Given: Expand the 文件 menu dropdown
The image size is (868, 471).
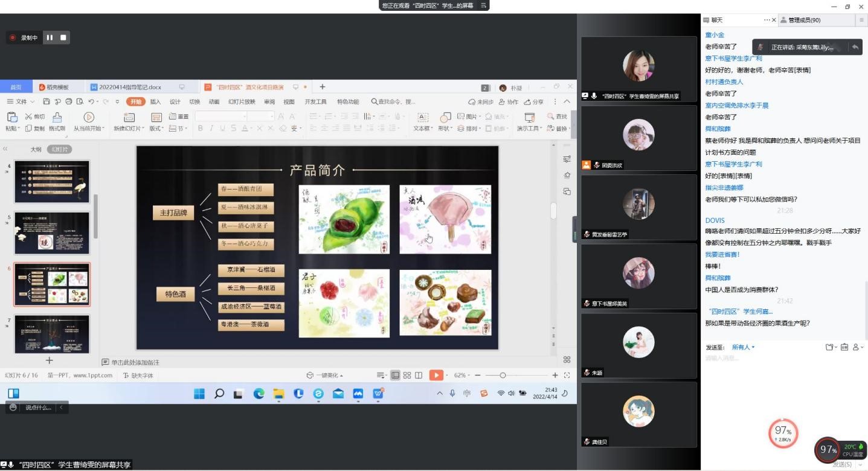Looking at the screenshot, I should (24, 101).
